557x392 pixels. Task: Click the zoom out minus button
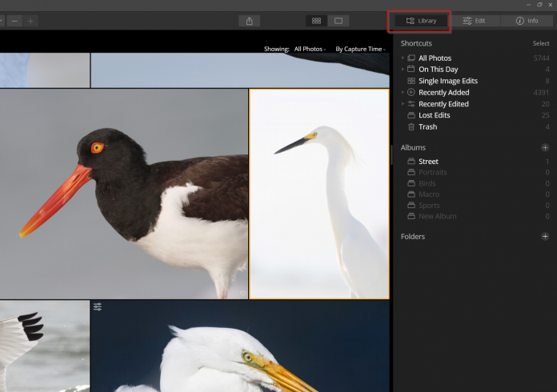click(x=14, y=22)
